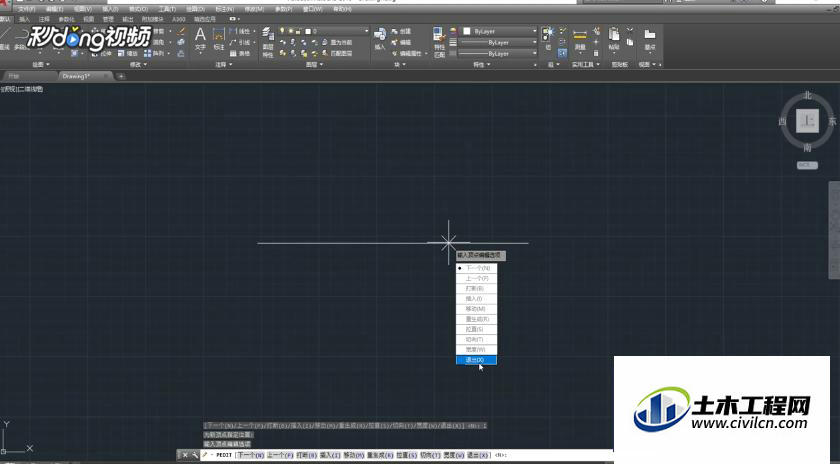Select the 标注 dimension tool

[219, 40]
